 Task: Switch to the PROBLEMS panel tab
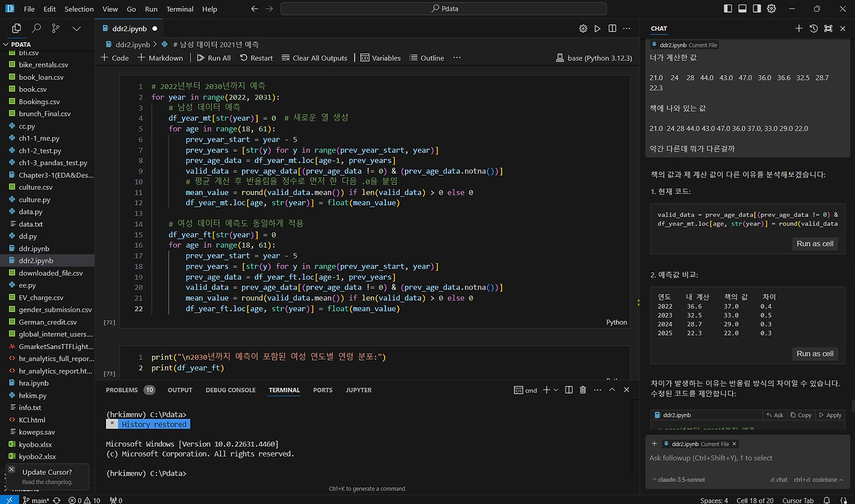(122, 390)
